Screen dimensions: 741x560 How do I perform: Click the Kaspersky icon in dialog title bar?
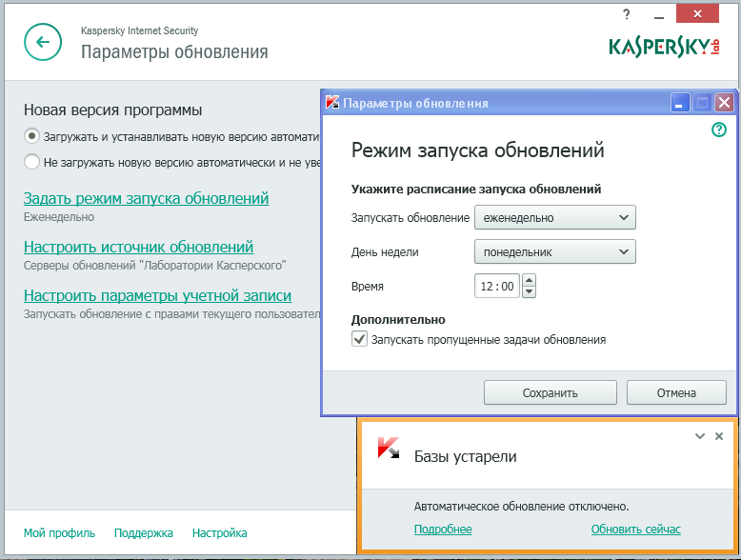pyautogui.click(x=332, y=103)
